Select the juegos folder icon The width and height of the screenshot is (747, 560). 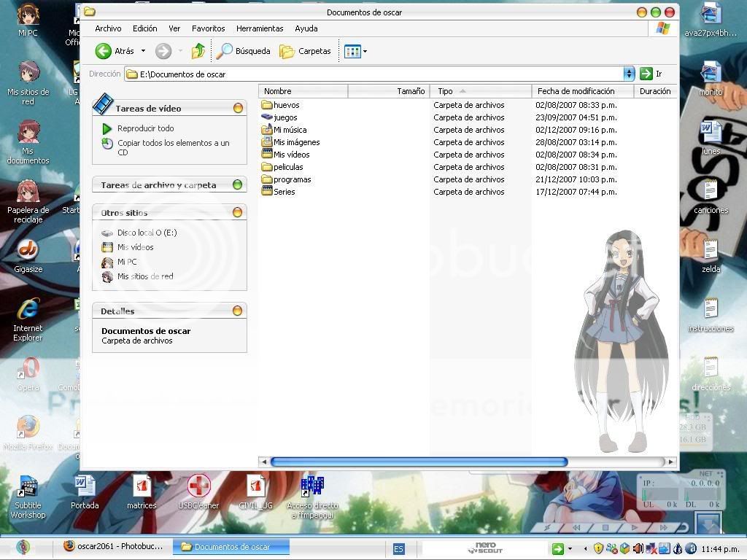coord(267,117)
